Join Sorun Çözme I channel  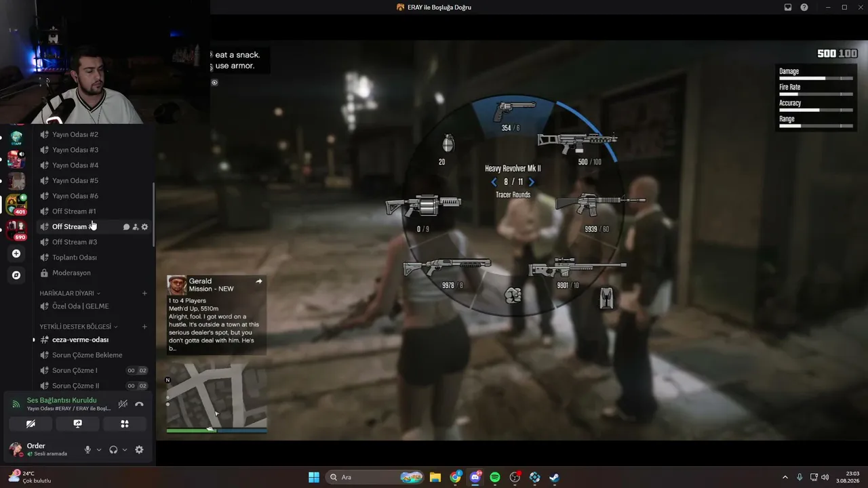coord(94,371)
